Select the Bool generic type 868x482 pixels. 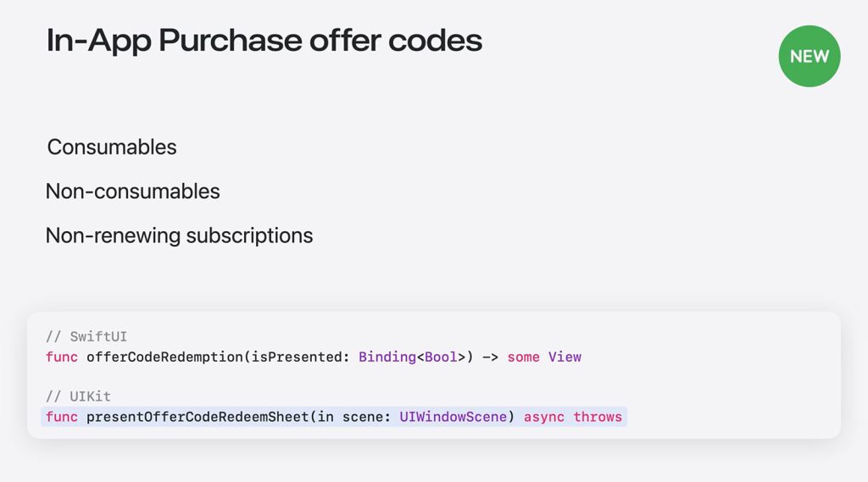point(441,357)
